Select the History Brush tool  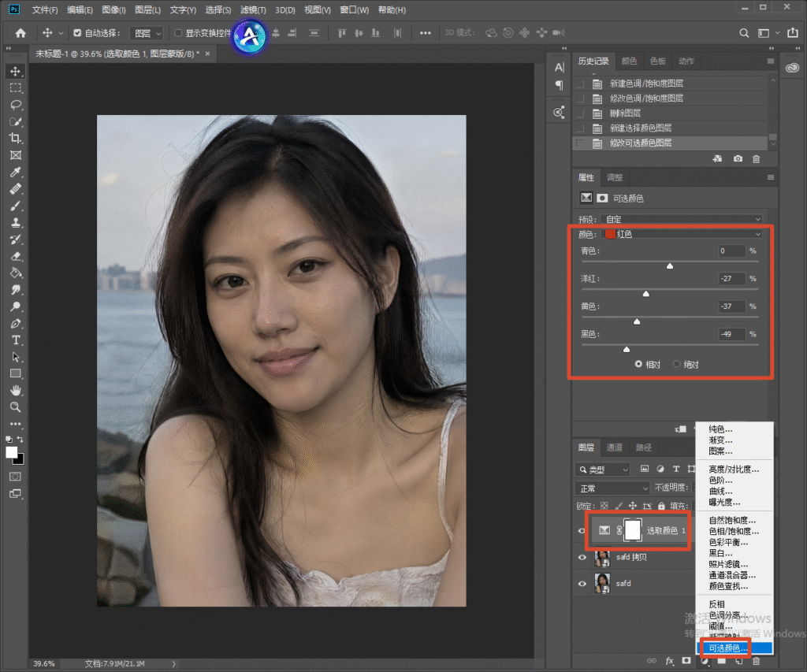(16, 239)
